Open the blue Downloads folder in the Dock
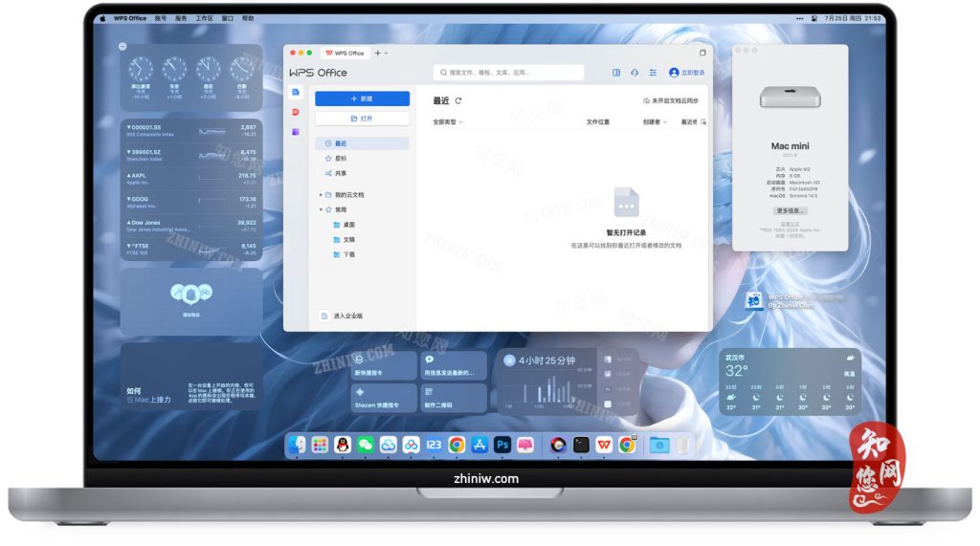The width and height of the screenshot is (980, 546). (x=659, y=445)
